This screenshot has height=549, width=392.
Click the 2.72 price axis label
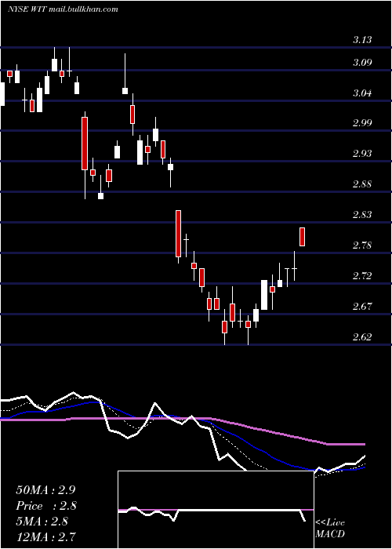(362, 276)
